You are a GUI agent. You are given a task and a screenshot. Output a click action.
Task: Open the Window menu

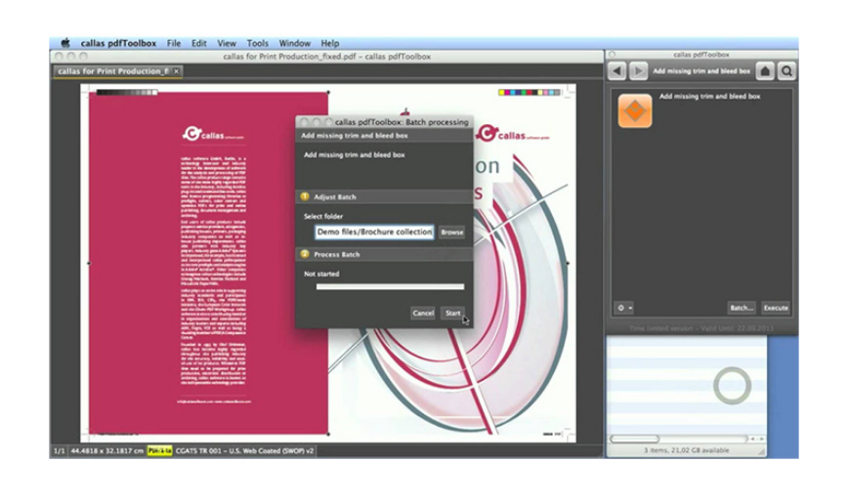click(294, 43)
